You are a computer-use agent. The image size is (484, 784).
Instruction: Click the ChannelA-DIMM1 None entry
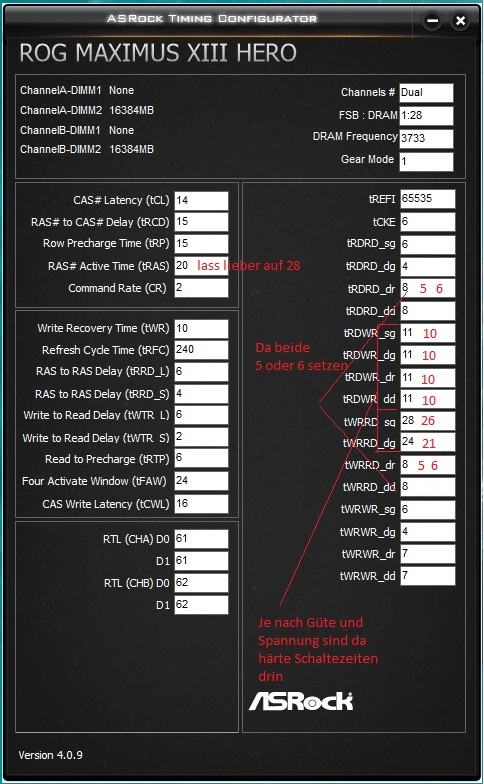[77, 90]
